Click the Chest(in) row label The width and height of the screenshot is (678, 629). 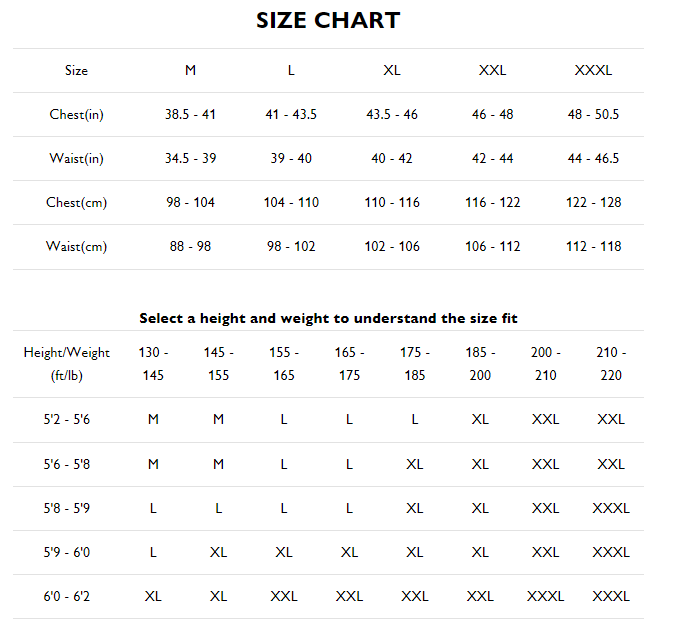click(x=76, y=115)
